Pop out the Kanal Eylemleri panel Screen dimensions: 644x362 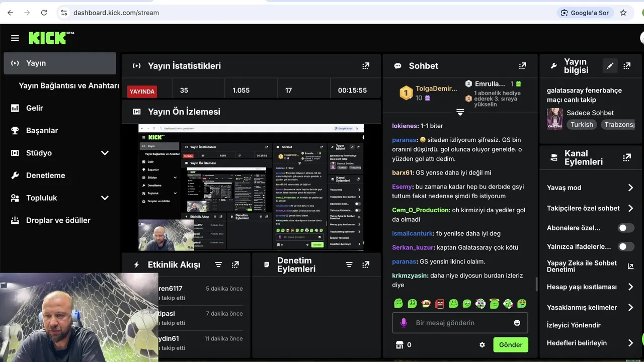pos(627,157)
